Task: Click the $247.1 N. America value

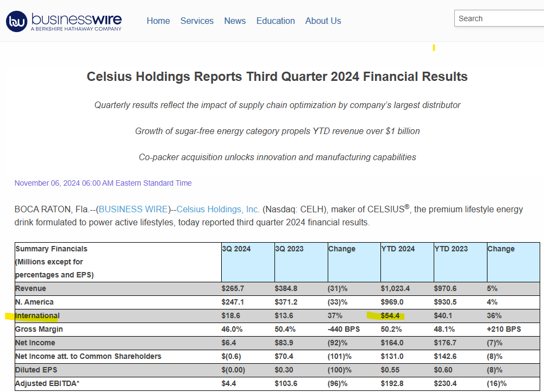Action: [x=233, y=302]
